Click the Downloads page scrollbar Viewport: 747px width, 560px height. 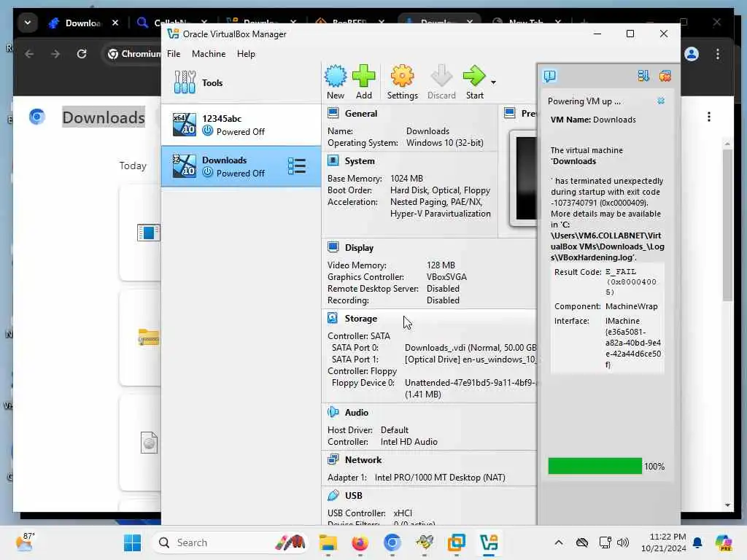727,225
